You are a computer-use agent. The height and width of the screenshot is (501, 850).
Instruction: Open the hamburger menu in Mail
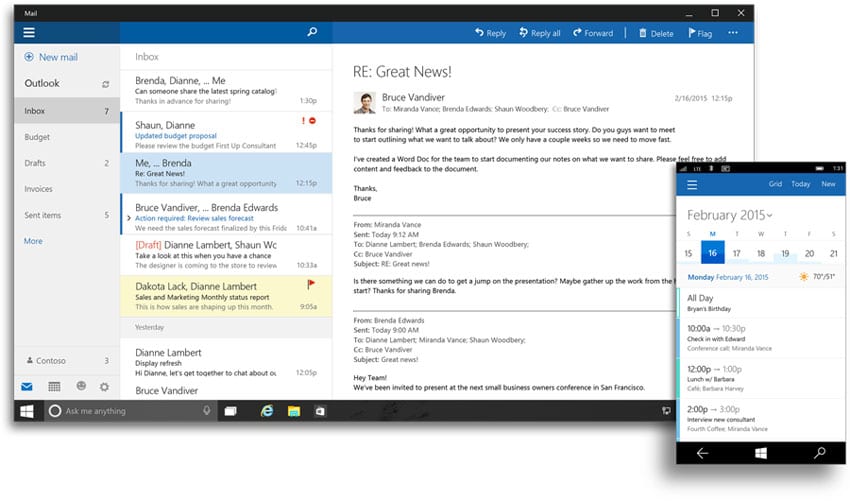28,33
